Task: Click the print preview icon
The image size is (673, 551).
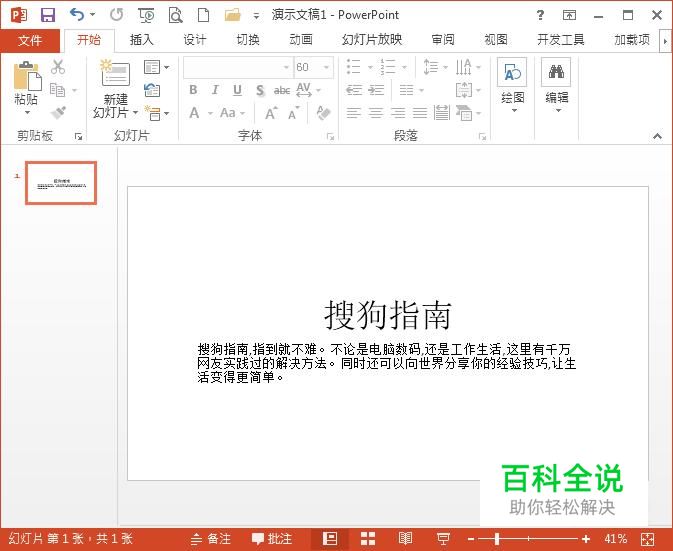Action: pos(176,15)
